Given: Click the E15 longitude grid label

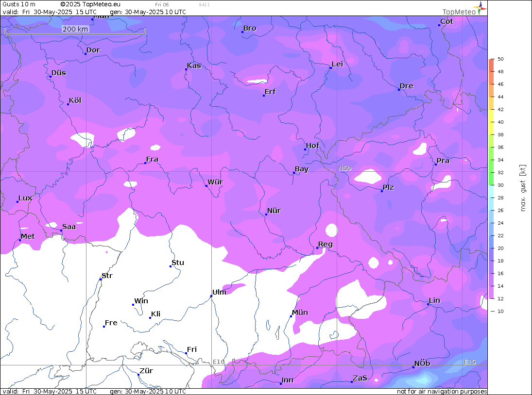Looking at the screenshot, I should [x=470, y=362].
